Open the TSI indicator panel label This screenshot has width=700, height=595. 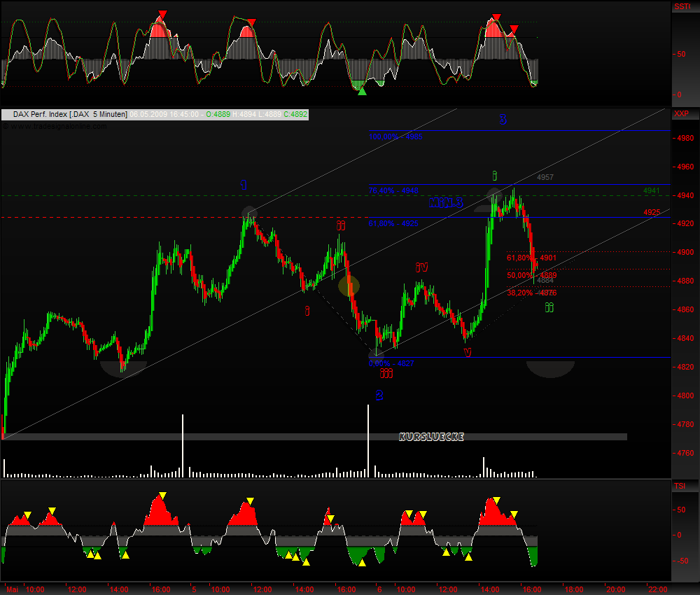[680, 486]
